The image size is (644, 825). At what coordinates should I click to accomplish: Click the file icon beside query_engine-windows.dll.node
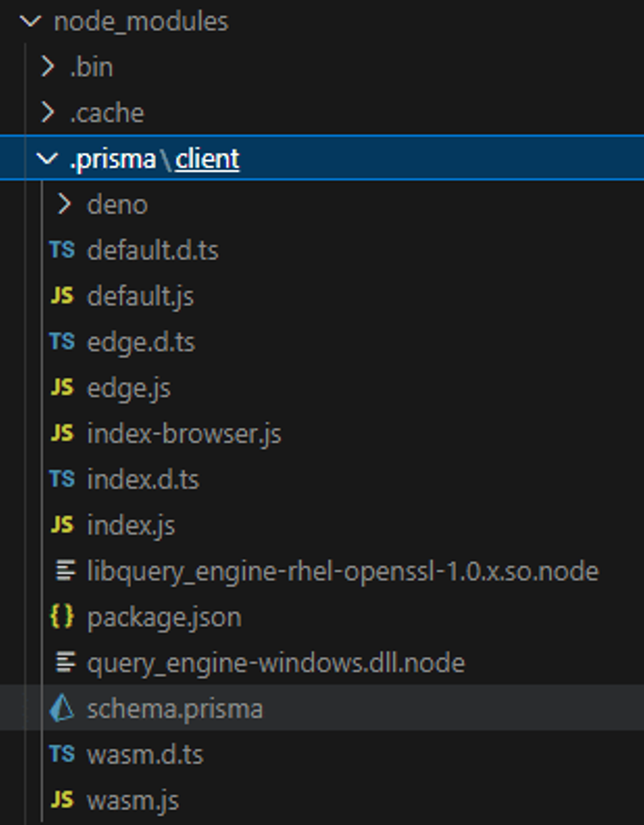click(65, 662)
